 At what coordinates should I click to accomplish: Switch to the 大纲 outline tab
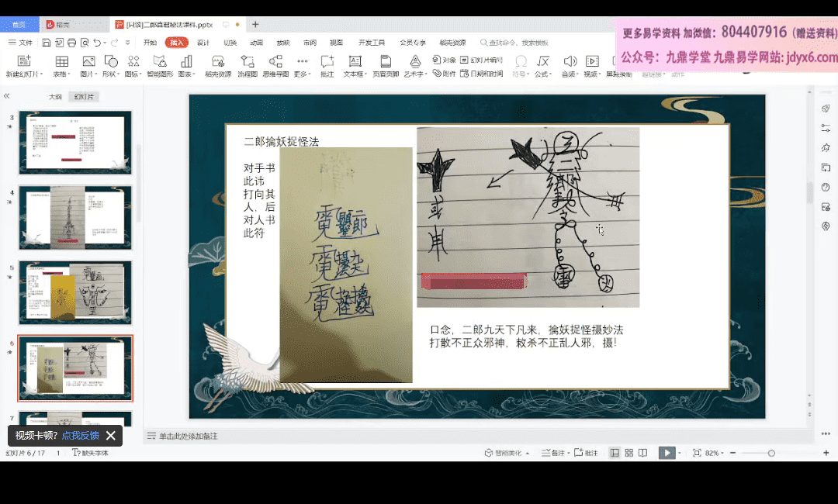click(x=55, y=97)
